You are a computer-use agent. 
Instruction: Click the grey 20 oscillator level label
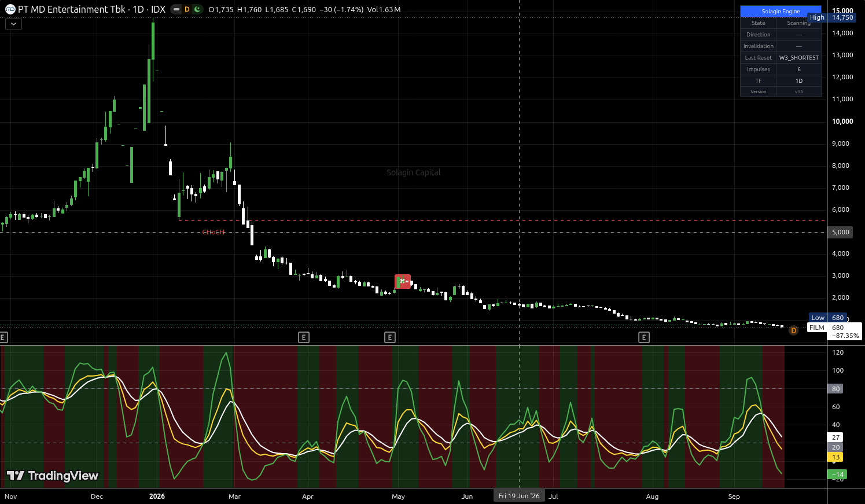tap(835, 447)
